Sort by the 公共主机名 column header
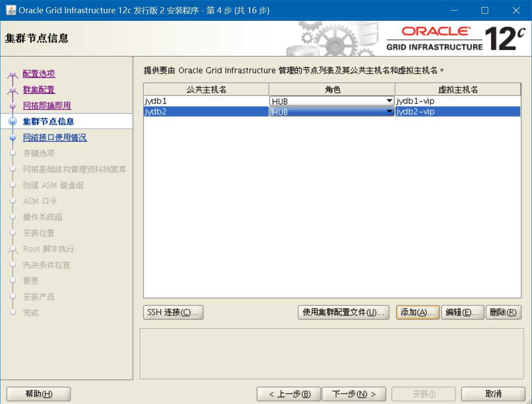 click(x=206, y=89)
